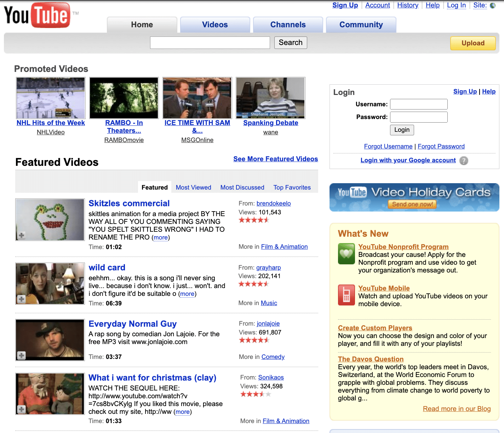Click the help question mark near Google login

coord(464,161)
